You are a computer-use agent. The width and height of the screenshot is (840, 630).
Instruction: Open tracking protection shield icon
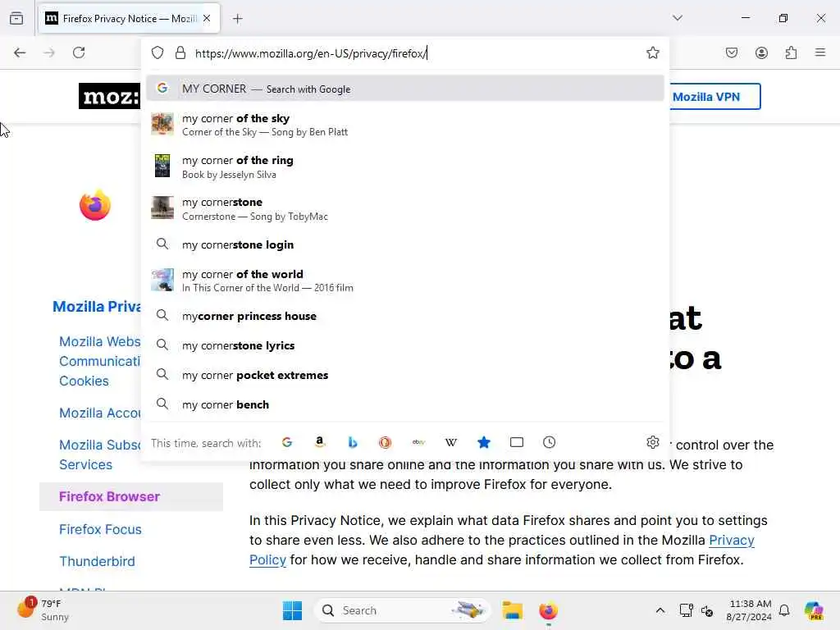coord(157,52)
